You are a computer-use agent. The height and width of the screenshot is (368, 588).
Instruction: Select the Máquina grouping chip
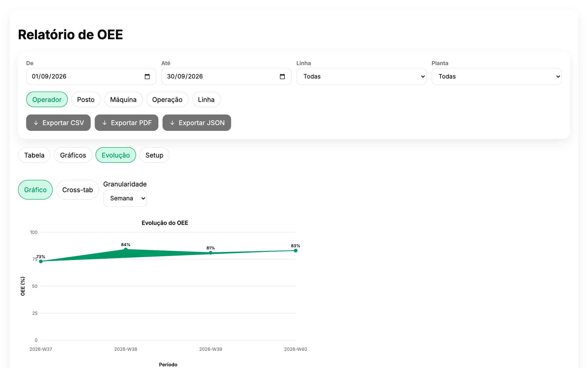click(123, 99)
